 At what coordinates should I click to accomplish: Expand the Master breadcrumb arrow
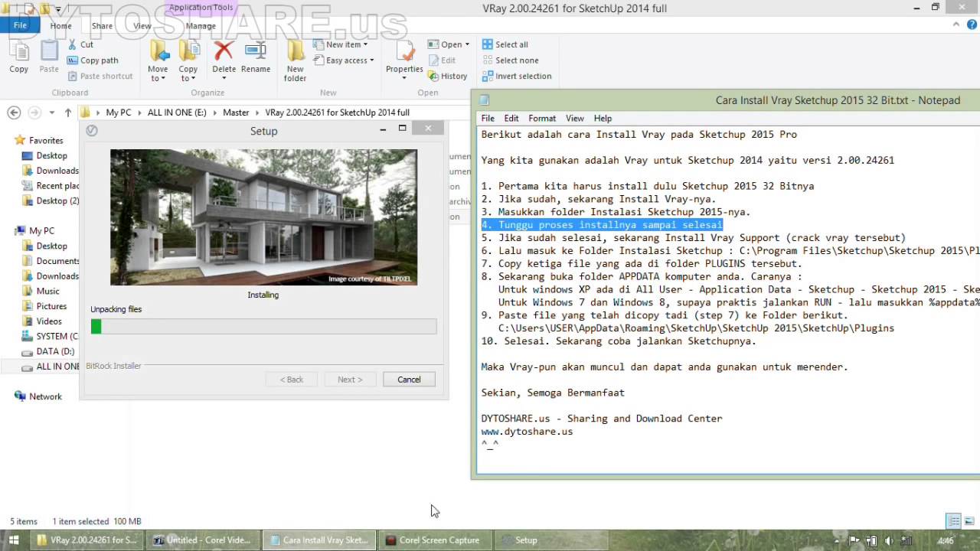click(x=256, y=112)
